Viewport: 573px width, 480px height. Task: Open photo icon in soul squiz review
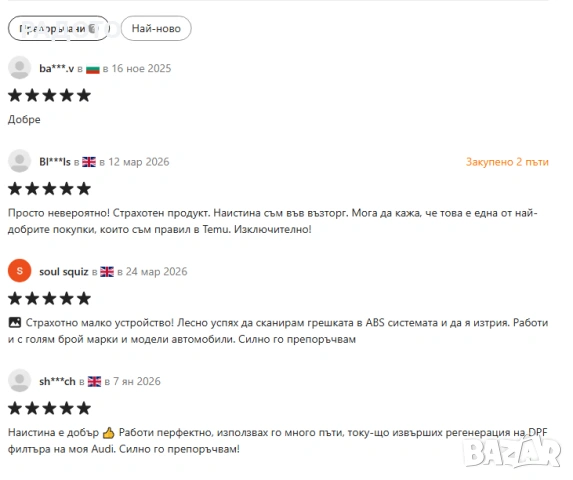(x=15, y=323)
